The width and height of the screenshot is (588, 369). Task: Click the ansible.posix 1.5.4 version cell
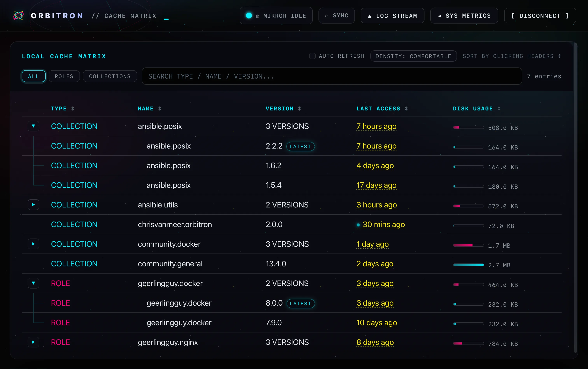click(274, 185)
